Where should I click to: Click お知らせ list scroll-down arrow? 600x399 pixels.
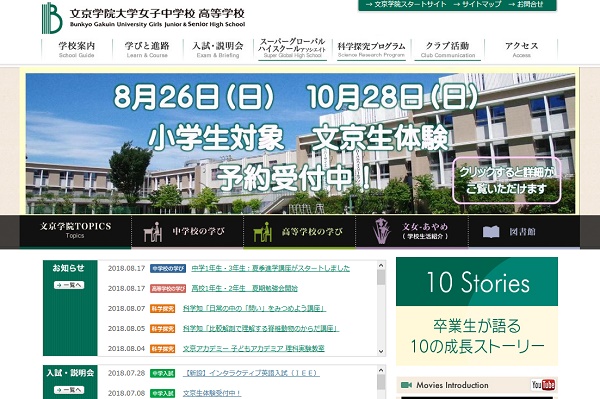pyautogui.click(x=381, y=351)
